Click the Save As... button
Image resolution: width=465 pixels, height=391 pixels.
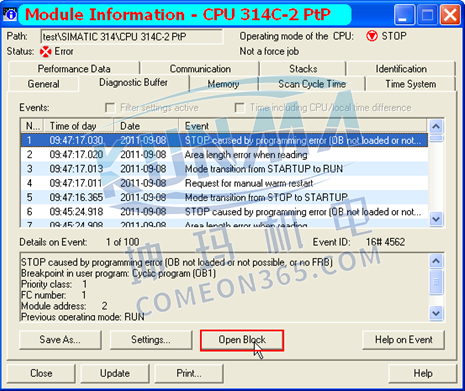pyautogui.click(x=60, y=340)
